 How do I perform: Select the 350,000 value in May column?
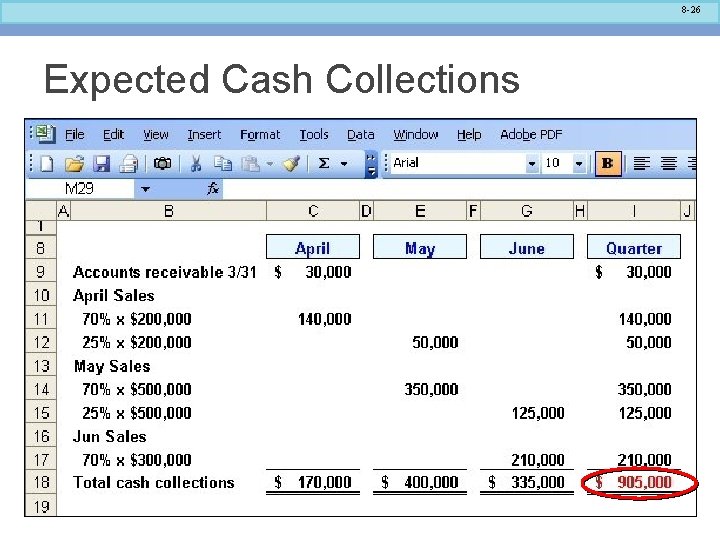[431, 389]
